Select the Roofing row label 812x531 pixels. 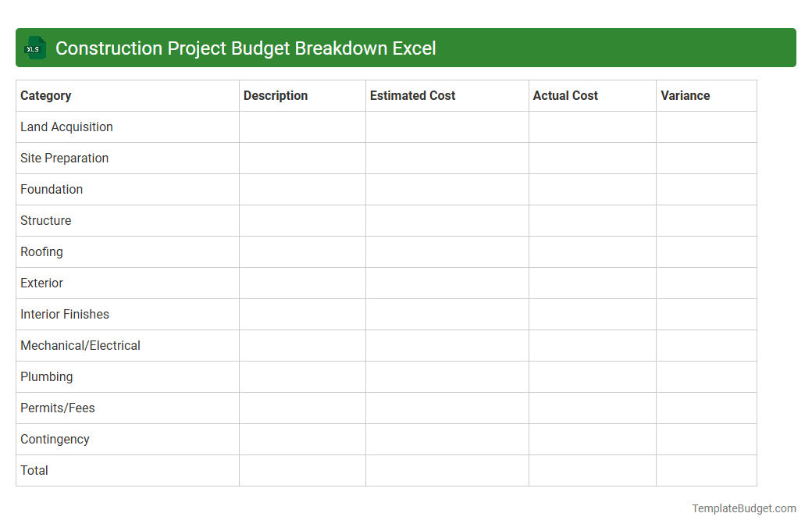point(41,251)
